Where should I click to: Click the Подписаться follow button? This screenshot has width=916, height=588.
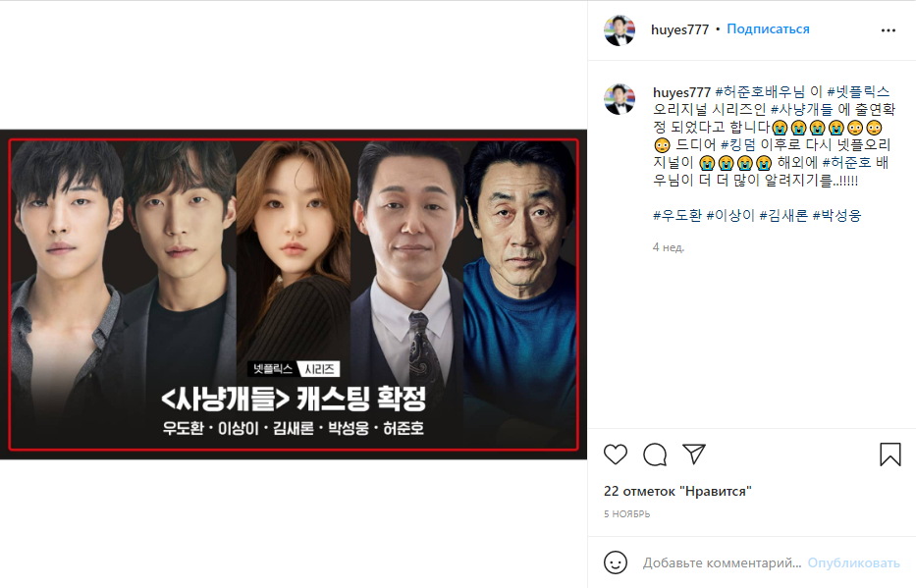coord(768,29)
